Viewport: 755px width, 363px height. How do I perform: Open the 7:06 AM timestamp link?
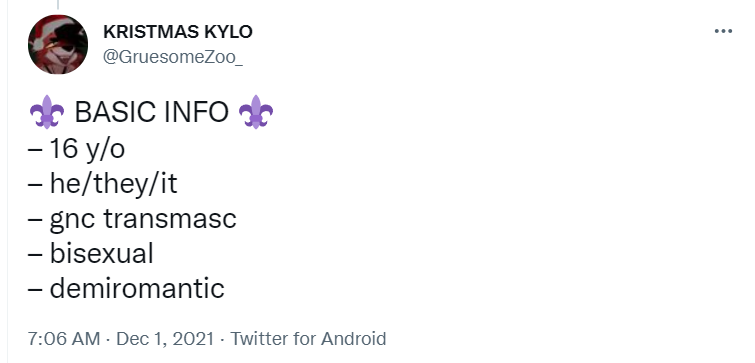64,338
